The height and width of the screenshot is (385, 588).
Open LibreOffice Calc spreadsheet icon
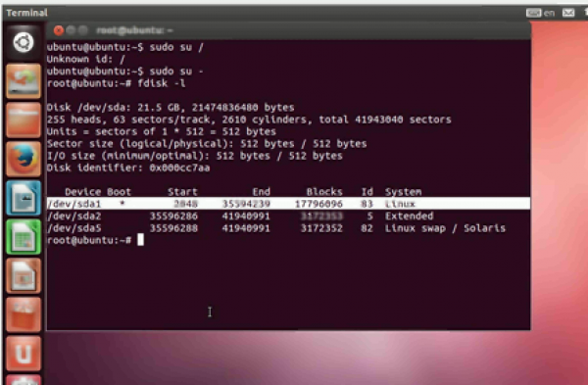tap(24, 237)
